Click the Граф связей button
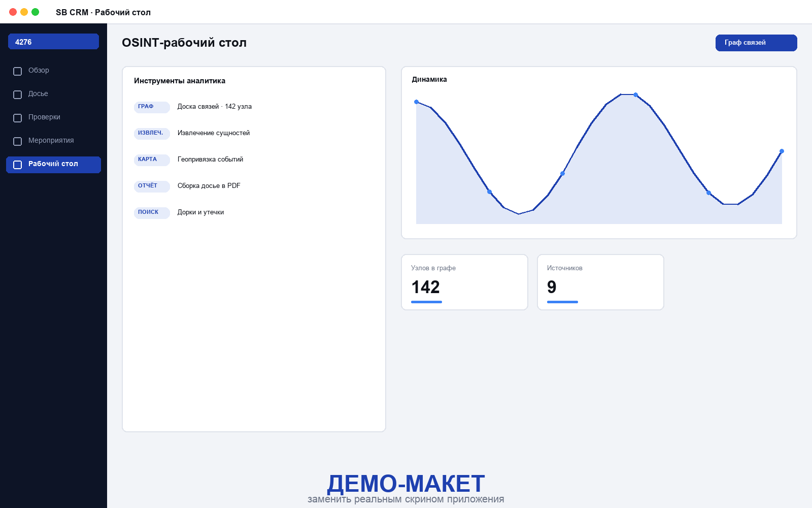 [x=756, y=43]
